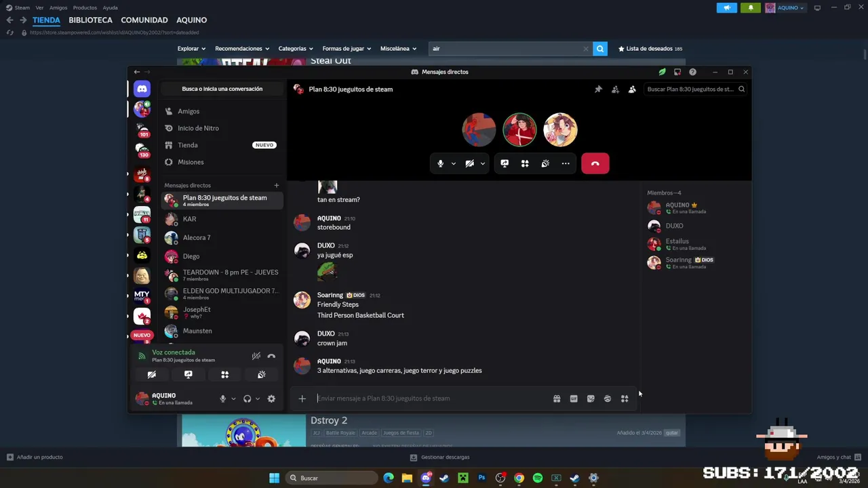Open Tienda in Discord sidebar
Viewport: 868px width, 488px height.
click(x=222, y=145)
